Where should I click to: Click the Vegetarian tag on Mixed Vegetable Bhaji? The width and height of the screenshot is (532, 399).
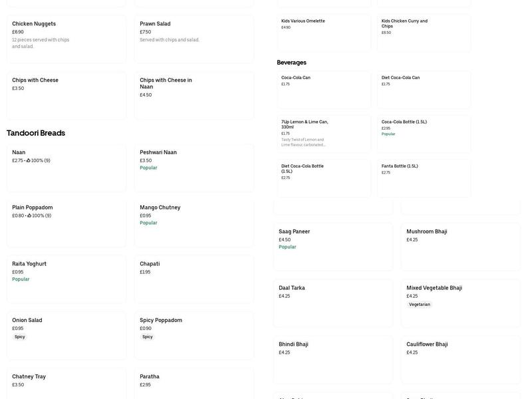pyautogui.click(x=420, y=305)
